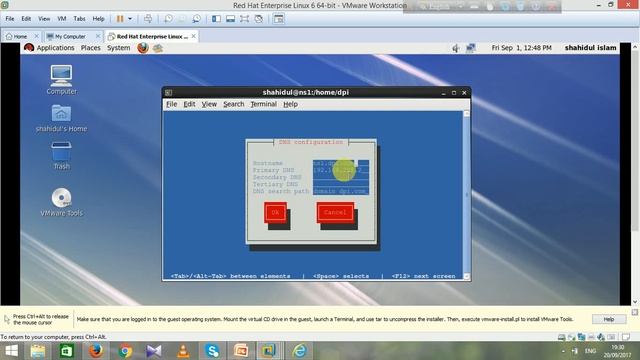Image resolution: width=640 pixels, height=360 pixels.
Task: Toggle the VMware library sidebar view
Action: click(x=216, y=19)
